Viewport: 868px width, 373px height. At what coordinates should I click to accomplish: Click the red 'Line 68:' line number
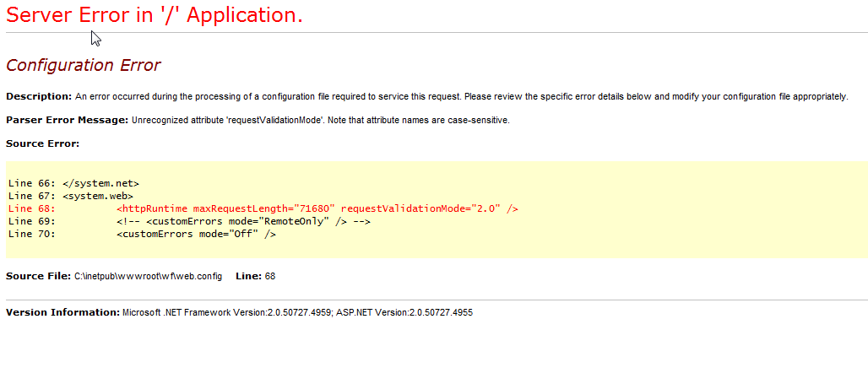coord(31,208)
